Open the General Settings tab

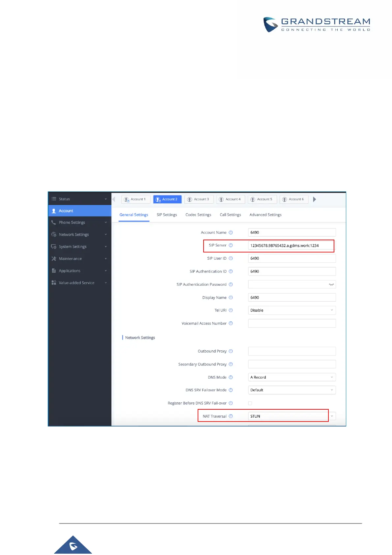click(x=134, y=215)
